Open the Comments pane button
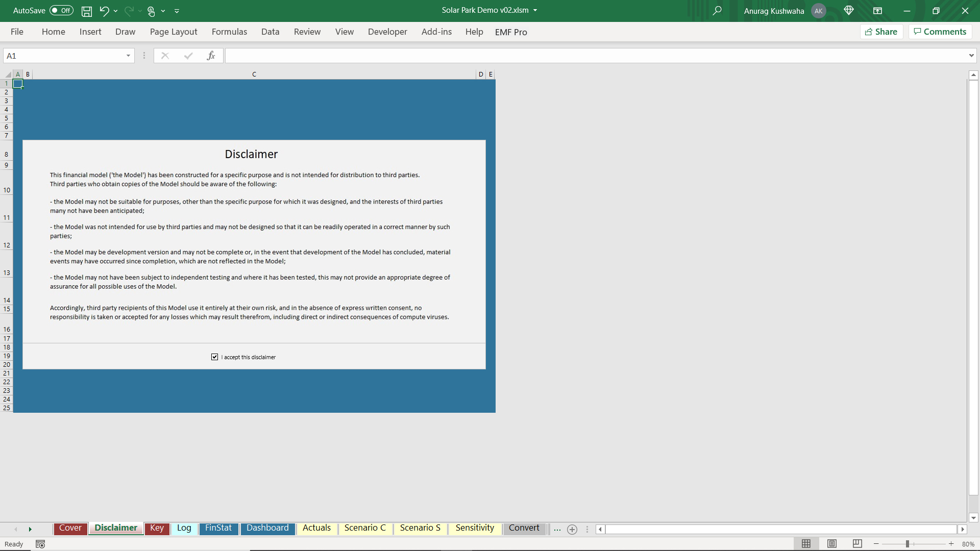Viewport: 980px width, 551px height. [940, 32]
